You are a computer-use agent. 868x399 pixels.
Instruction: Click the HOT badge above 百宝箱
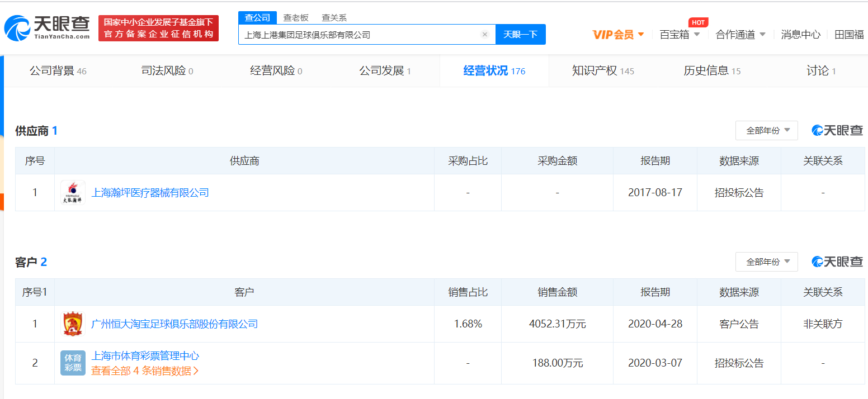698,22
